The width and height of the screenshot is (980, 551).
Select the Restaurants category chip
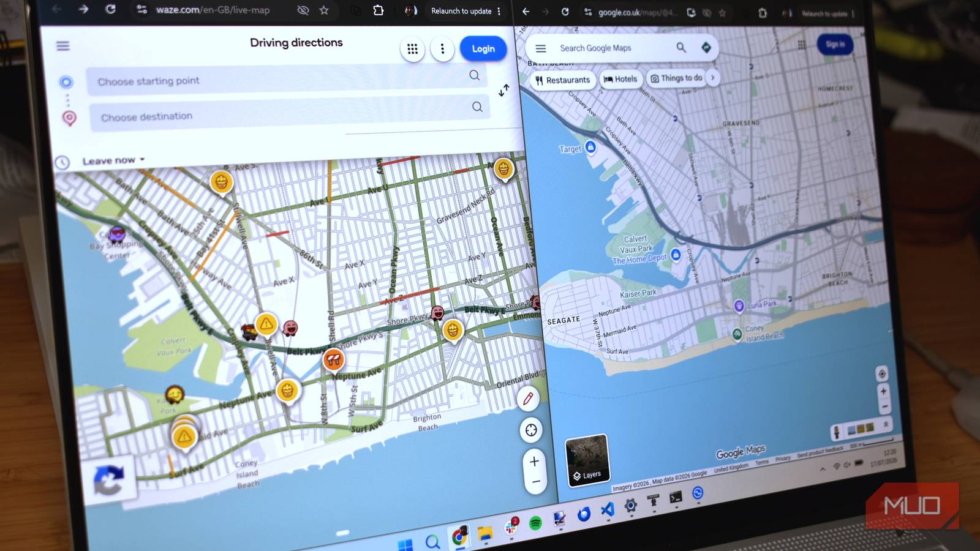click(x=562, y=80)
